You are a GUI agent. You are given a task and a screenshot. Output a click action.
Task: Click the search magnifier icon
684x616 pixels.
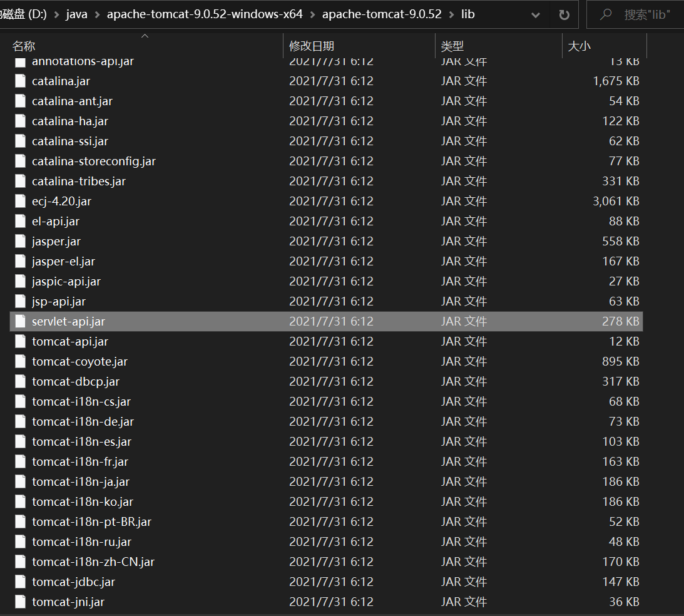606,15
